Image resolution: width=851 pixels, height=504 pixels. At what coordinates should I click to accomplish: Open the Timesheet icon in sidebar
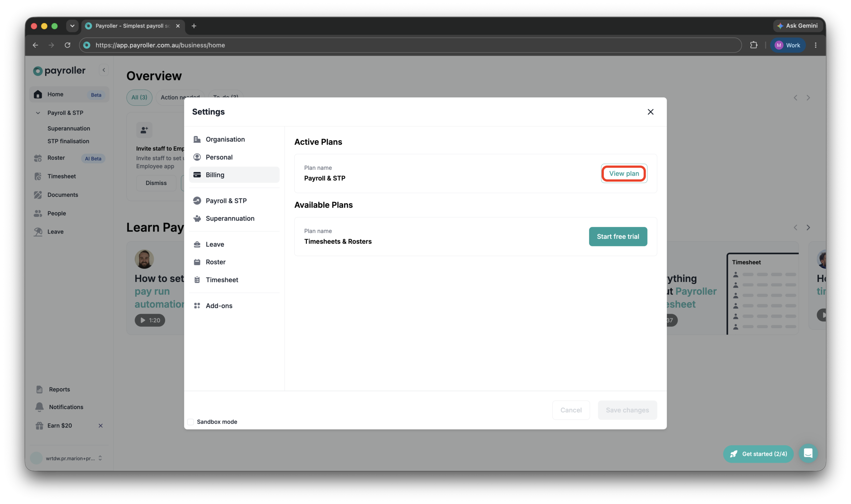[x=38, y=176]
